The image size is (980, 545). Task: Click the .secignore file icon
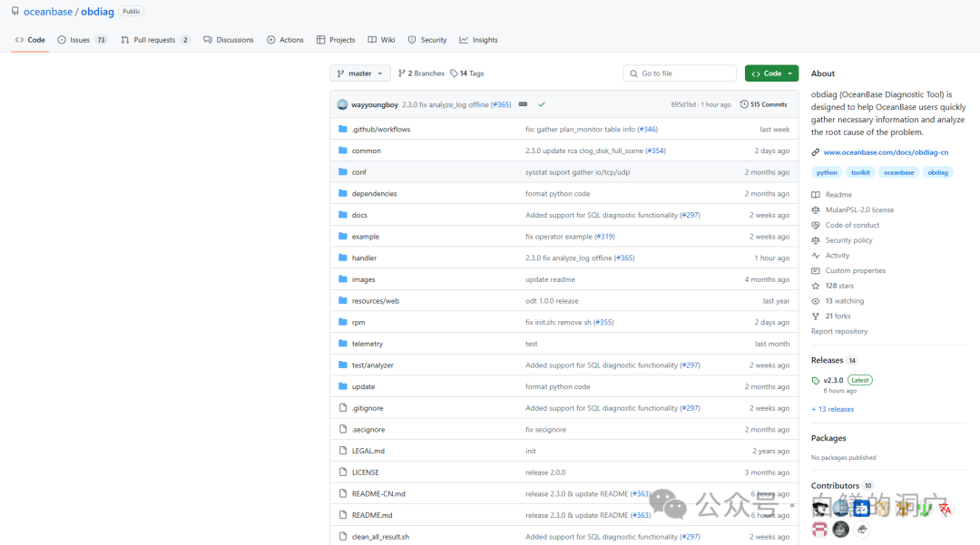(342, 430)
